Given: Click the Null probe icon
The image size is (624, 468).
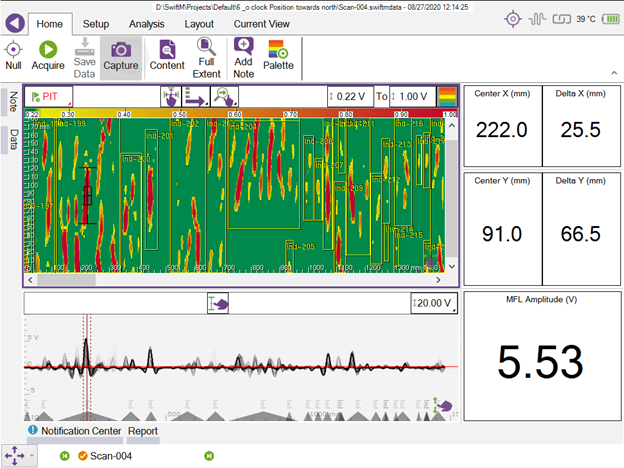Looking at the screenshot, I should (14, 48).
